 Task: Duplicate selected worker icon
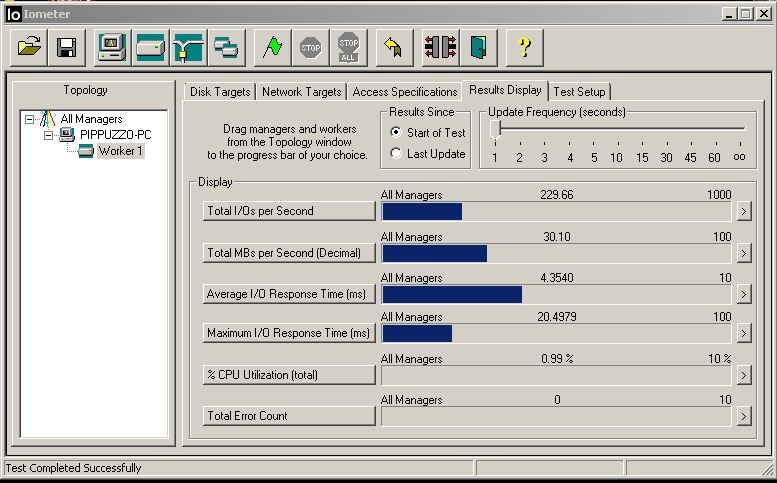226,48
